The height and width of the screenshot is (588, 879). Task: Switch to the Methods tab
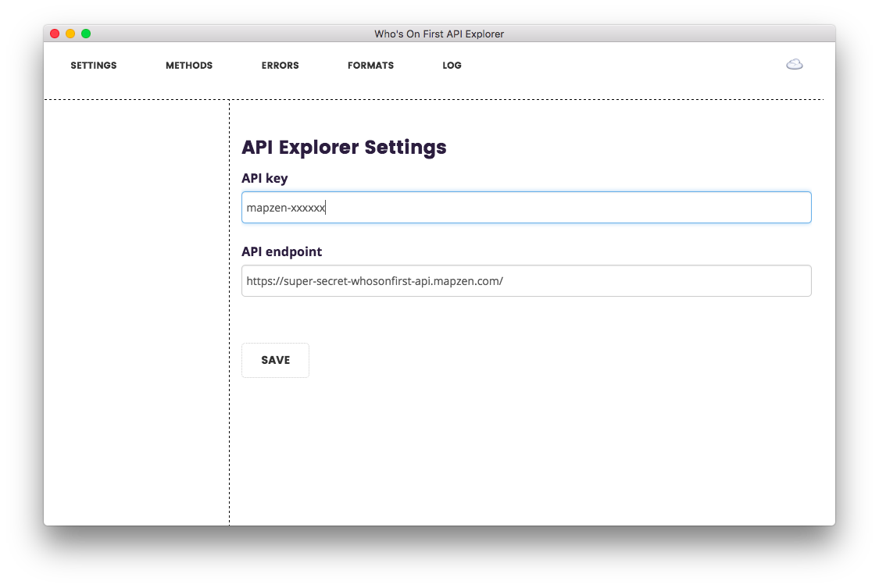(x=189, y=66)
